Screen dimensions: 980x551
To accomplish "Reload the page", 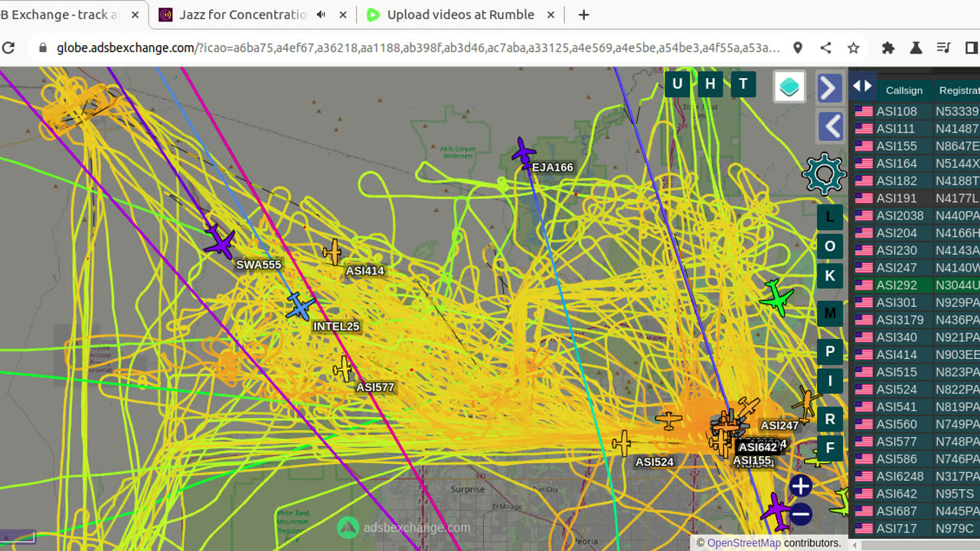I will point(8,47).
